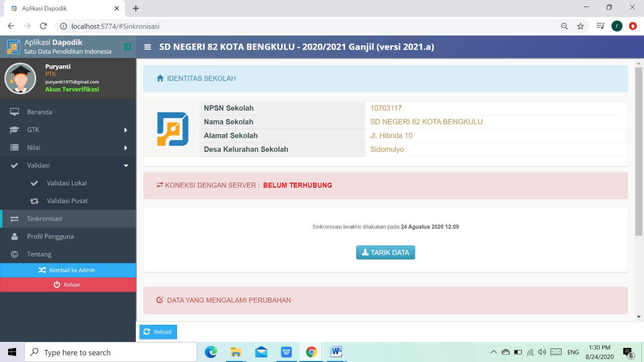Click the Keluar logout button
Viewport: 644px width, 362px height.
pyautogui.click(x=68, y=285)
